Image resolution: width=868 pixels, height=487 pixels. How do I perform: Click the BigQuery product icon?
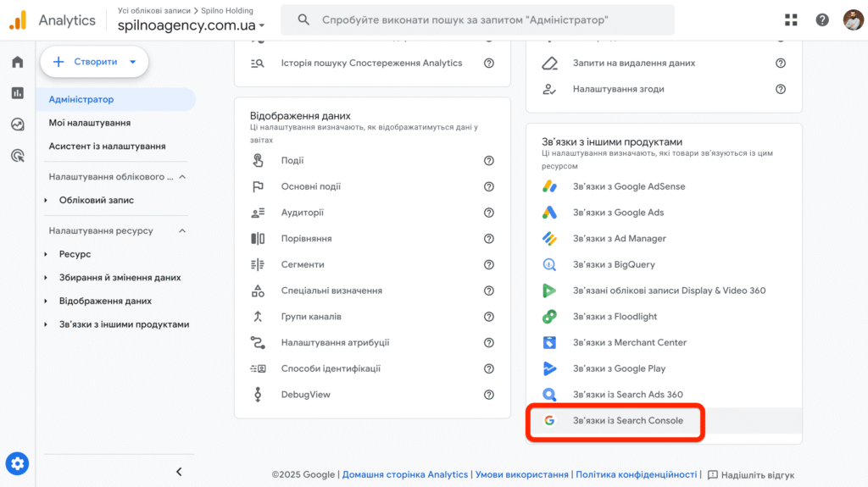pos(549,264)
